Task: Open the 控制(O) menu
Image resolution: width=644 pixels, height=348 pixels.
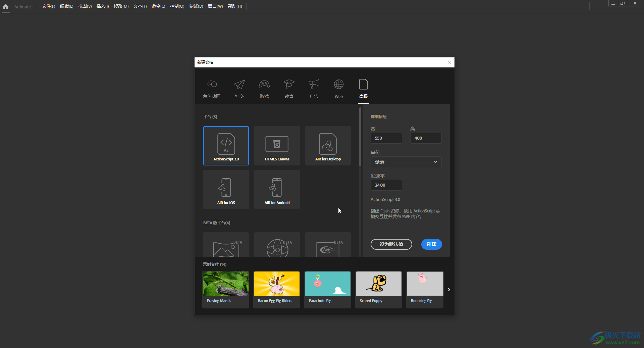Action: [177, 6]
